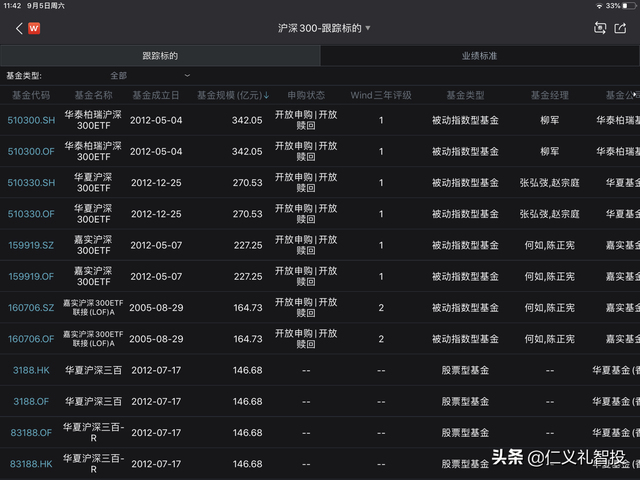Image resolution: width=640 pixels, height=480 pixels.
Task: Click scale value 227.25 in 159919.SZ row
Action: [248, 245]
